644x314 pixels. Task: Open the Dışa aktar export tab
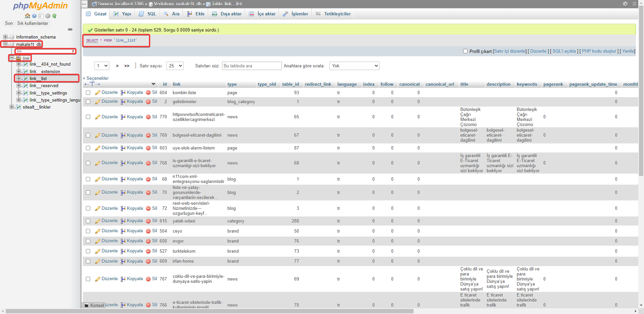click(226, 14)
